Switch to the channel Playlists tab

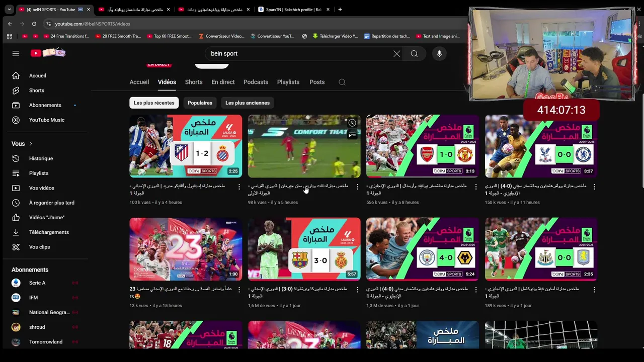coord(288,82)
